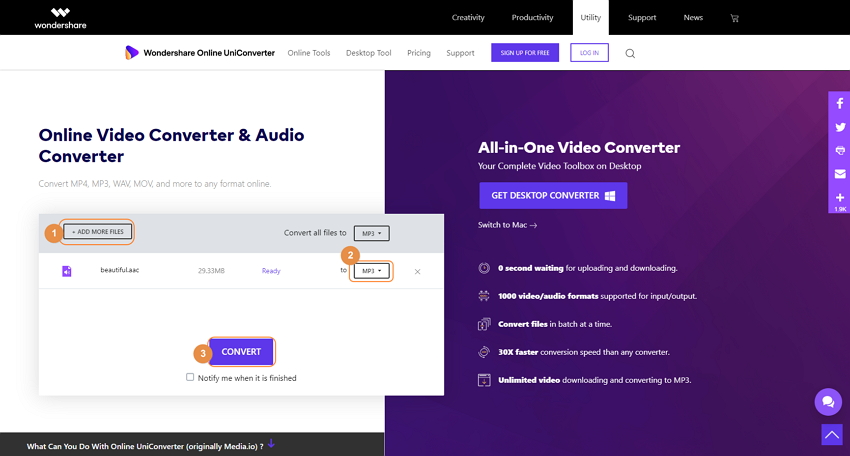Click the beautiful.aac file name
This screenshot has width=850, height=456.
pyautogui.click(x=119, y=269)
